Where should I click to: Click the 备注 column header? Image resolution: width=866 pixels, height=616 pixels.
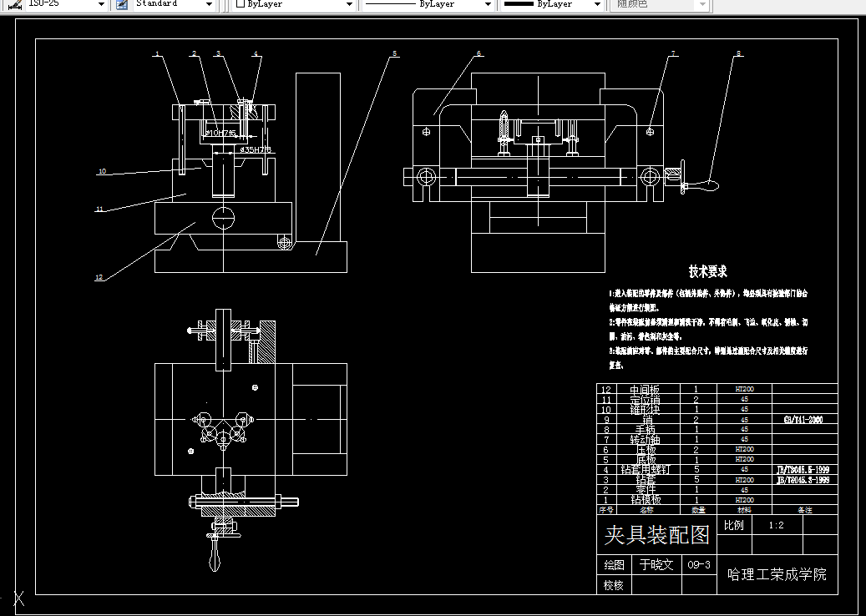(x=805, y=509)
